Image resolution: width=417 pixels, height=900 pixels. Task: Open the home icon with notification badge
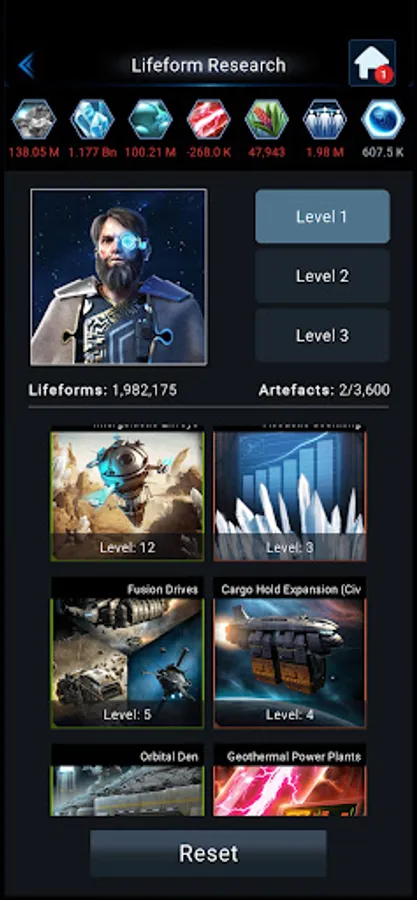(x=372, y=63)
